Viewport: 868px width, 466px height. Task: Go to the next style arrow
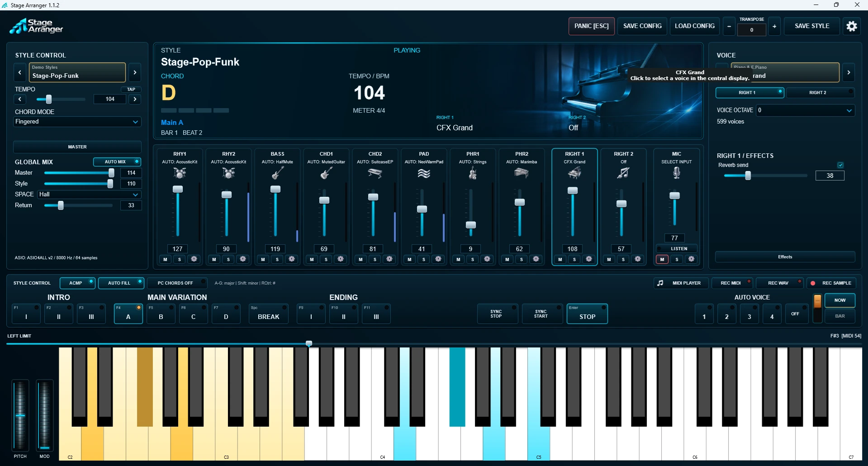click(x=135, y=72)
